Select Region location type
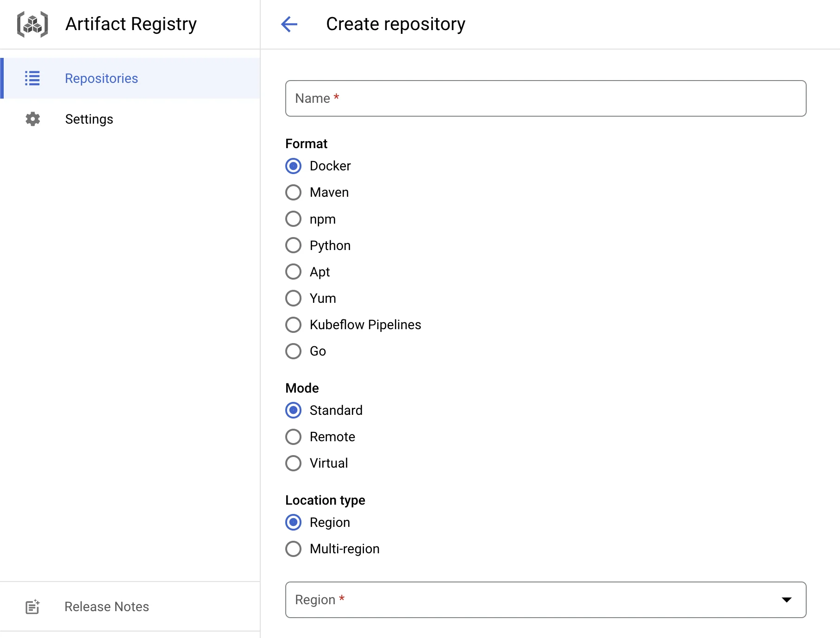 (x=294, y=522)
